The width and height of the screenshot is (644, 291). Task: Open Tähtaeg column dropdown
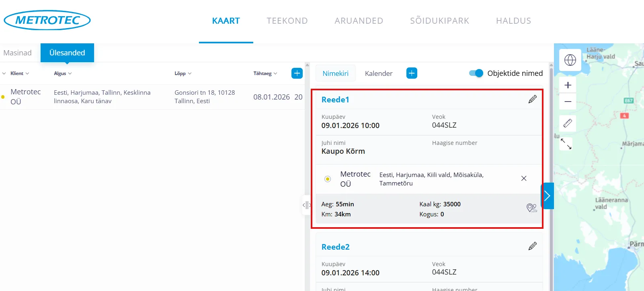[x=265, y=73]
